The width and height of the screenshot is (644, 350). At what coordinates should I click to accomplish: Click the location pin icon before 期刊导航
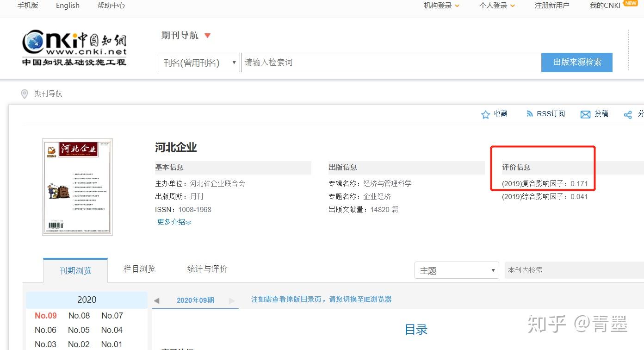pyautogui.click(x=25, y=94)
